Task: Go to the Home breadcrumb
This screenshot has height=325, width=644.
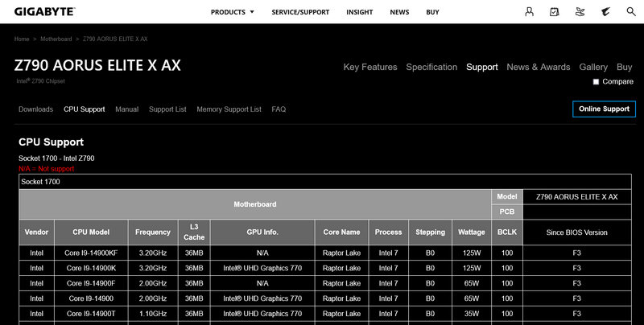Action: pyautogui.click(x=22, y=39)
